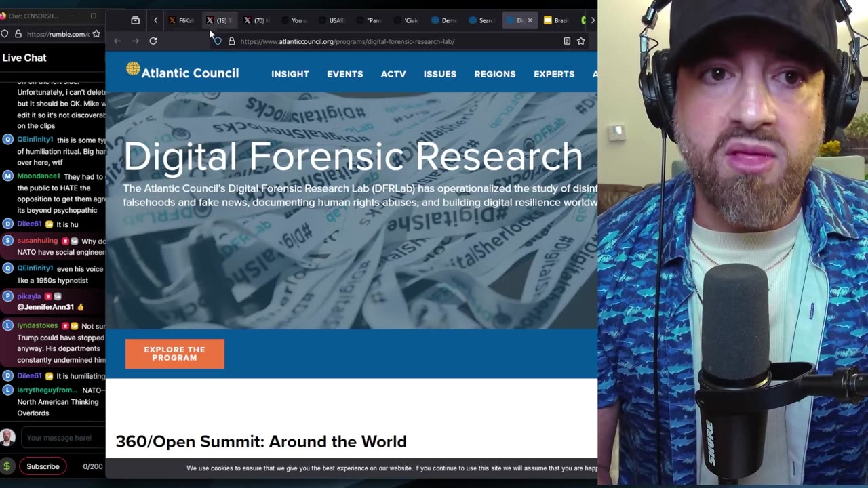Click the Subscribe button in live chat

point(43,466)
